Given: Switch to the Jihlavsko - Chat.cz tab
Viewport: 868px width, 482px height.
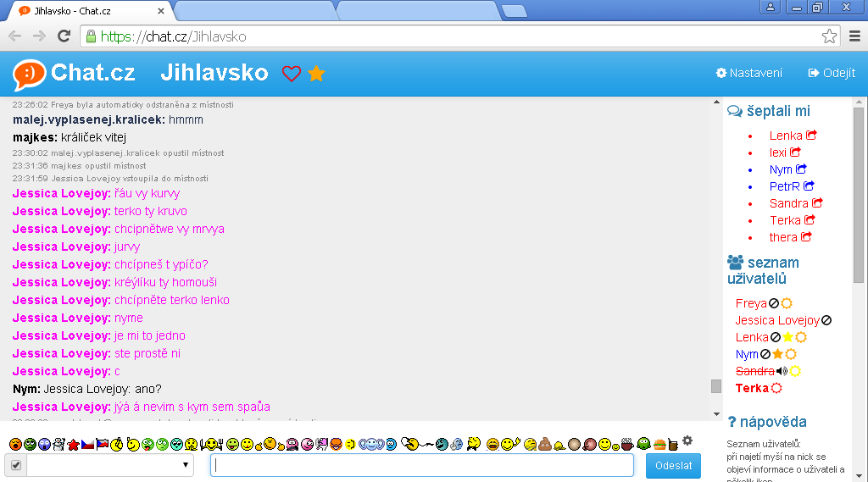Looking at the screenshot, I should [x=92, y=11].
